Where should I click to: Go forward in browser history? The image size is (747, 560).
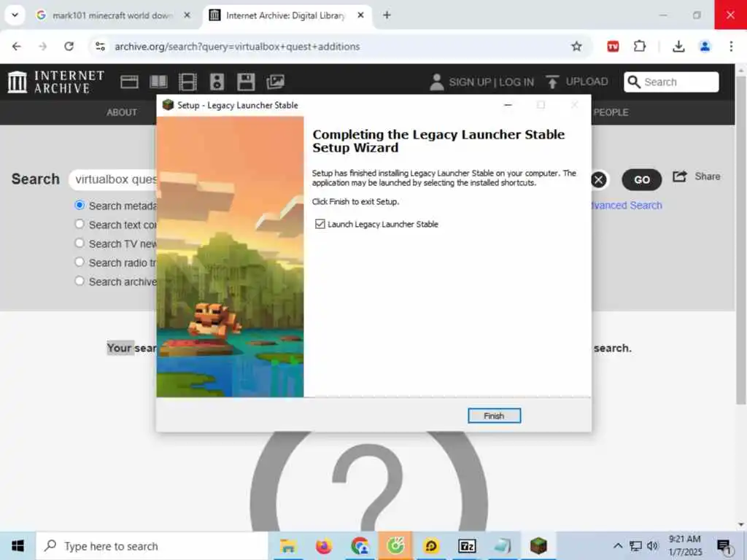coord(43,46)
